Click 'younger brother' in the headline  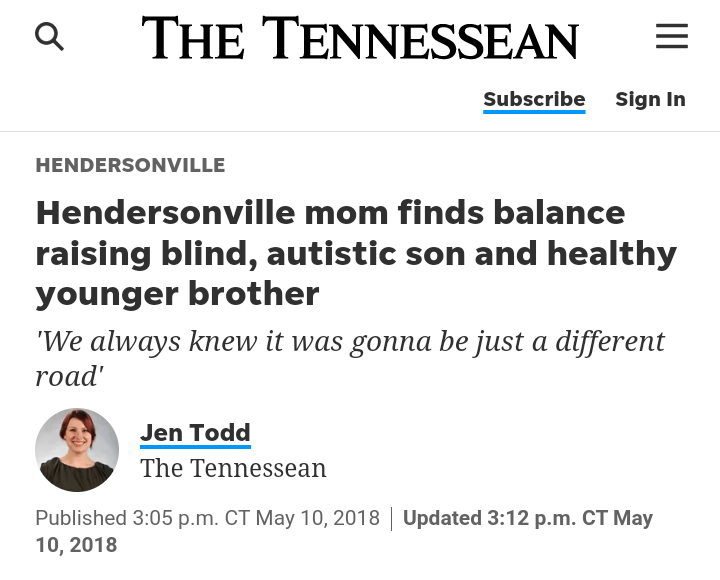pos(177,294)
